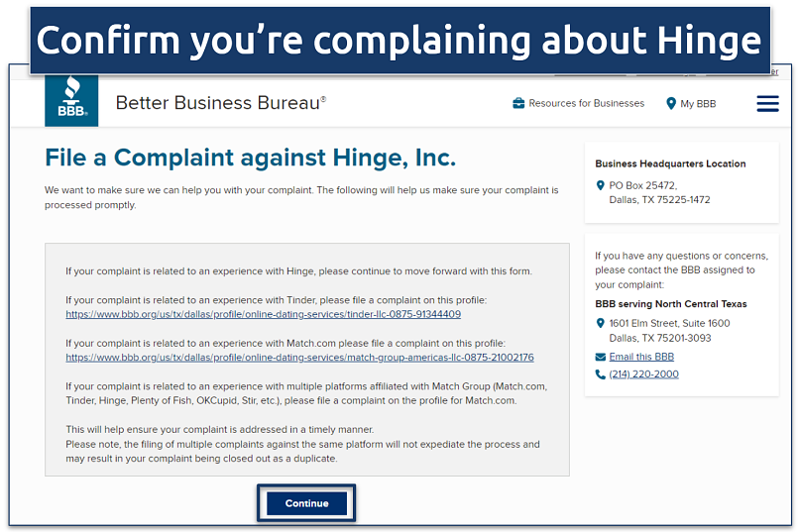The height and width of the screenshot is (532, 799).
Task: Call the (214) 220-2000 number link
Action: tap(643, 374)
